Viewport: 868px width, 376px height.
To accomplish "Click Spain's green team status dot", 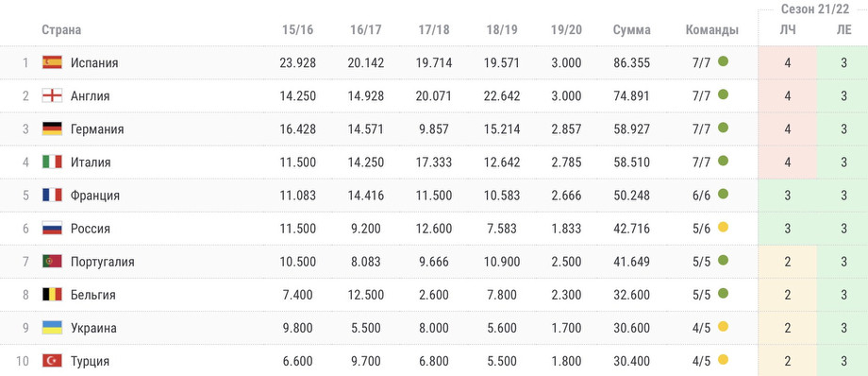I will (723, 61).
